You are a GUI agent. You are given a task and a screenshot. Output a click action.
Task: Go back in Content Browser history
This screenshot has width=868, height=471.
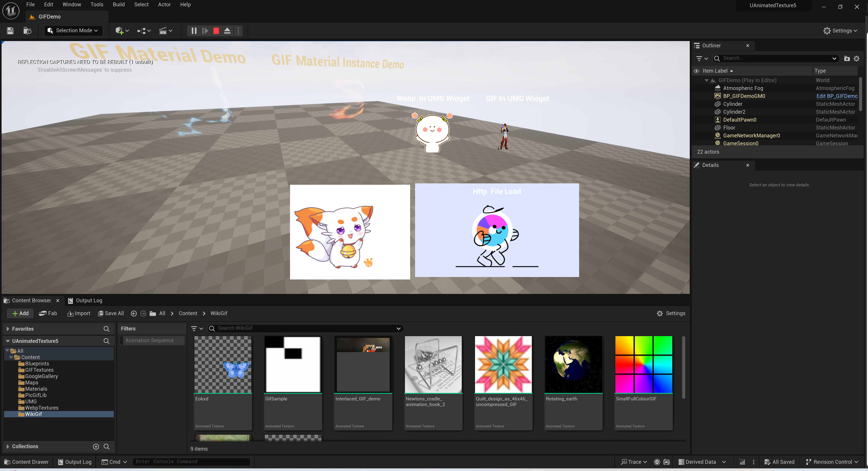[x=134, y=314]
